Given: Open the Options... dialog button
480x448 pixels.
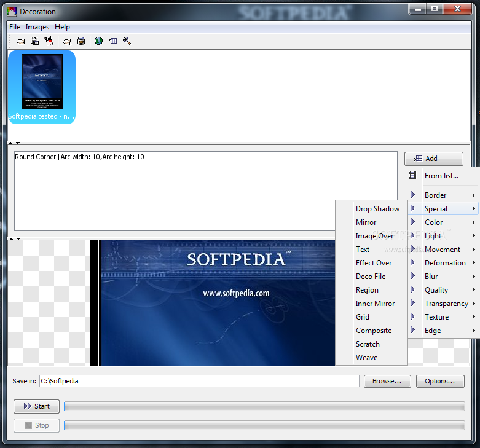Looking at the screenshot, I should [x=440, y=381].
